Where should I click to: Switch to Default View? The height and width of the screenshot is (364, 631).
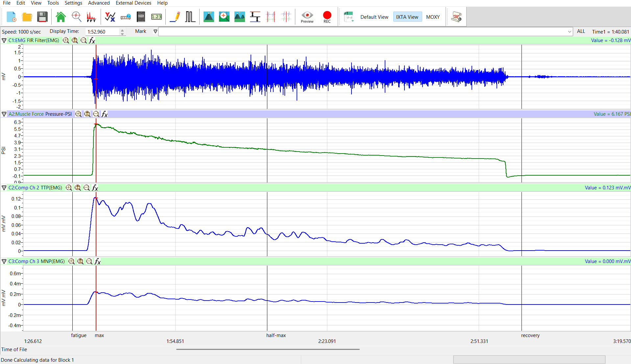(x=374, y=17)
